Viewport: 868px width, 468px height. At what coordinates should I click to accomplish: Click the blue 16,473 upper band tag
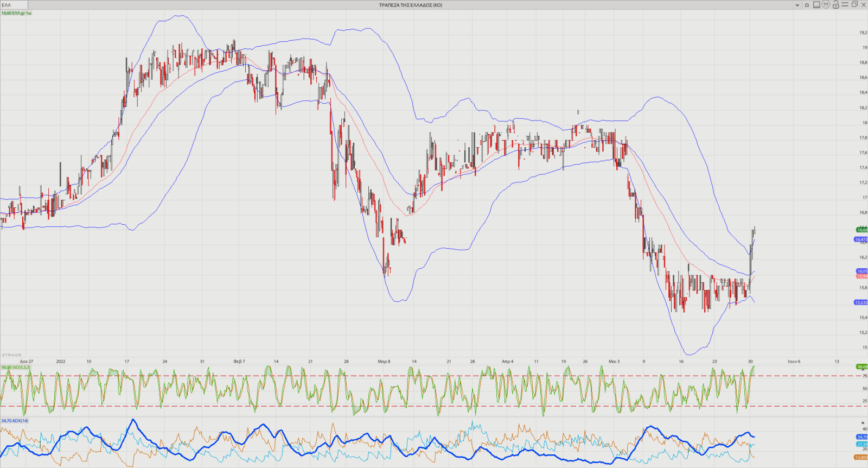861,239
